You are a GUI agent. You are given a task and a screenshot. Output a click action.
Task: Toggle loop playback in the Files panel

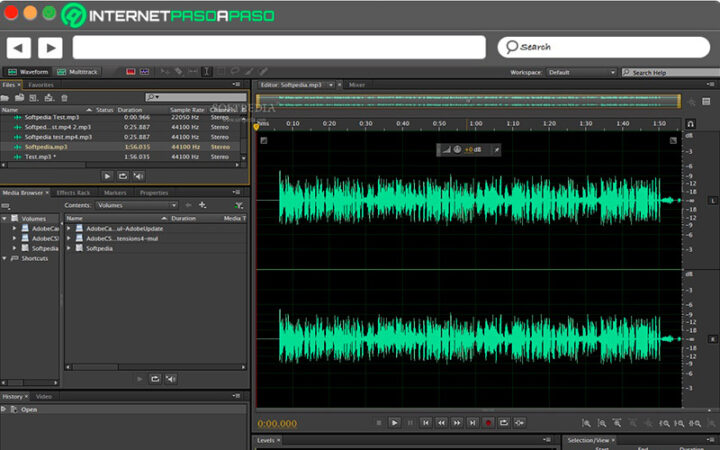pos(122,176)
